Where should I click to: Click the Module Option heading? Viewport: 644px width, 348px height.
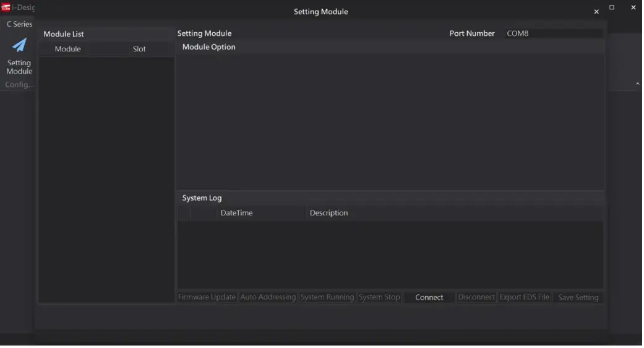208,47
